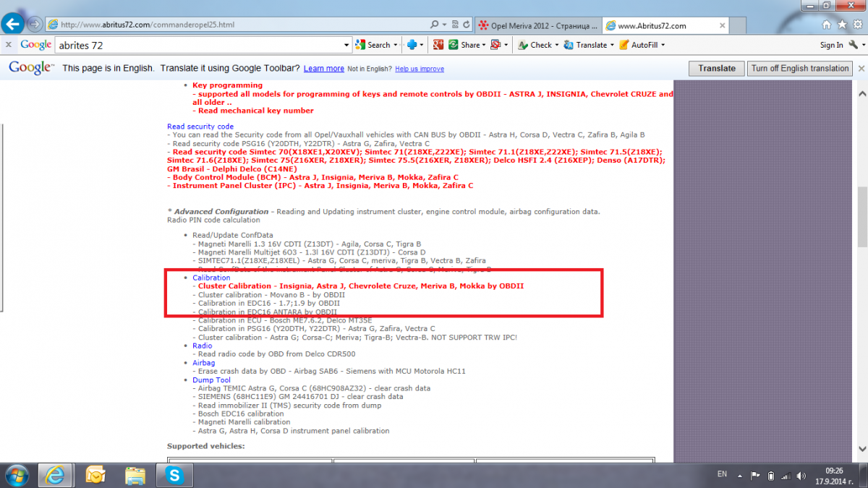Screen dimensions: 868x488
Task: Click the browser Forward arrow button
Action: pos(34,24)
